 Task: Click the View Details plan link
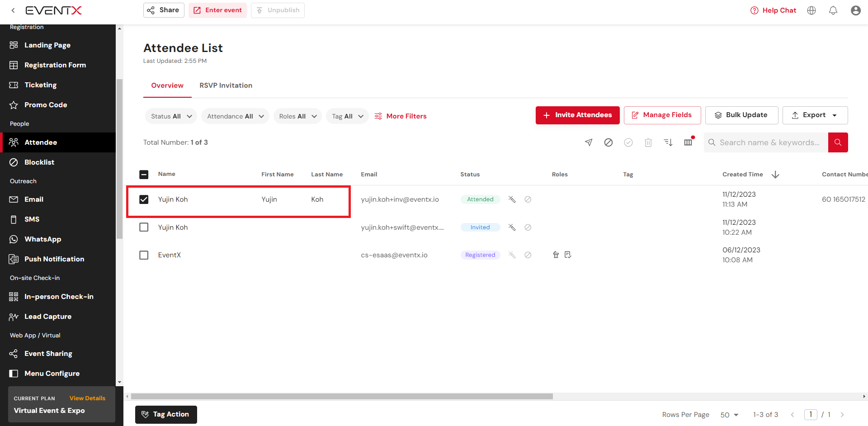pyautogui.click(x=87, y=398)
